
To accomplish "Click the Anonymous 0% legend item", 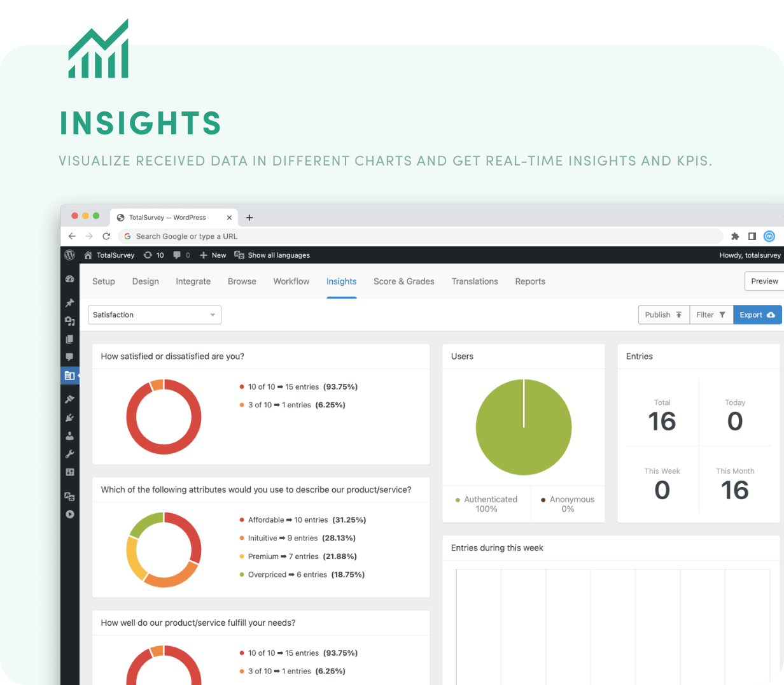I will click(568, 504).
